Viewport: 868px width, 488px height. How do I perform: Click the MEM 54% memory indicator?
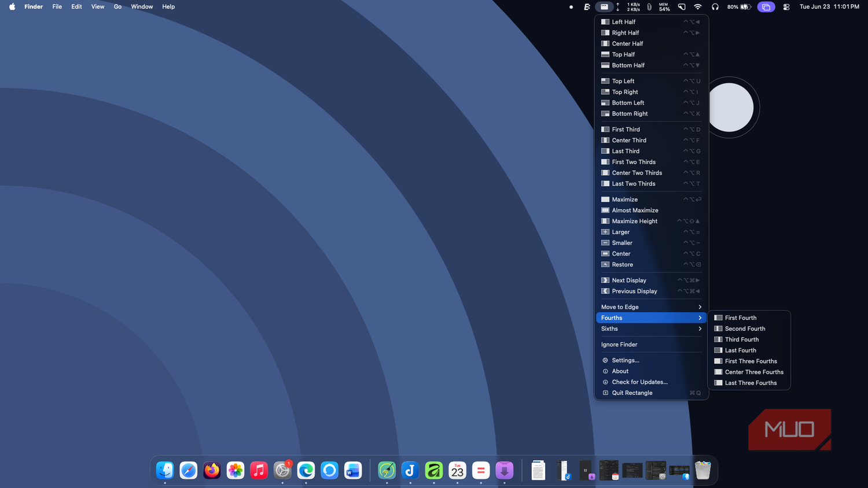(x=664, y=7)
